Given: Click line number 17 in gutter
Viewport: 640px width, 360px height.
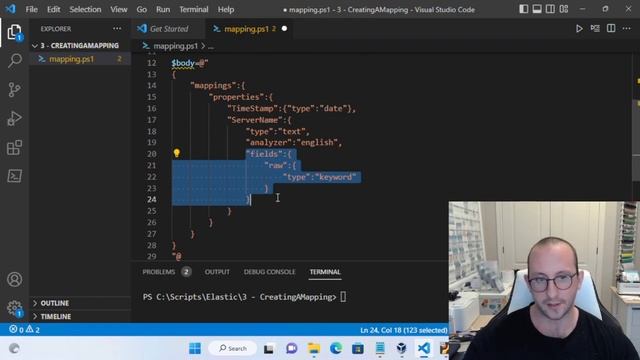Looking at the screenshot, I should click(151, 120).
